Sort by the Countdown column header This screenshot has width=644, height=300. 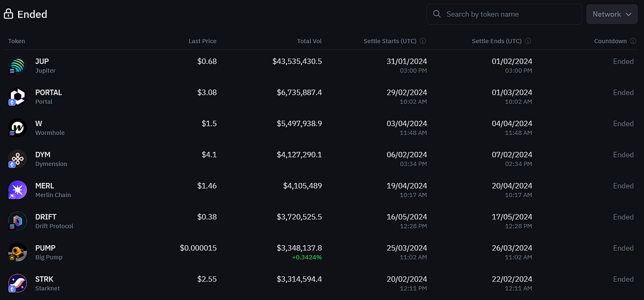click(611, 41)
